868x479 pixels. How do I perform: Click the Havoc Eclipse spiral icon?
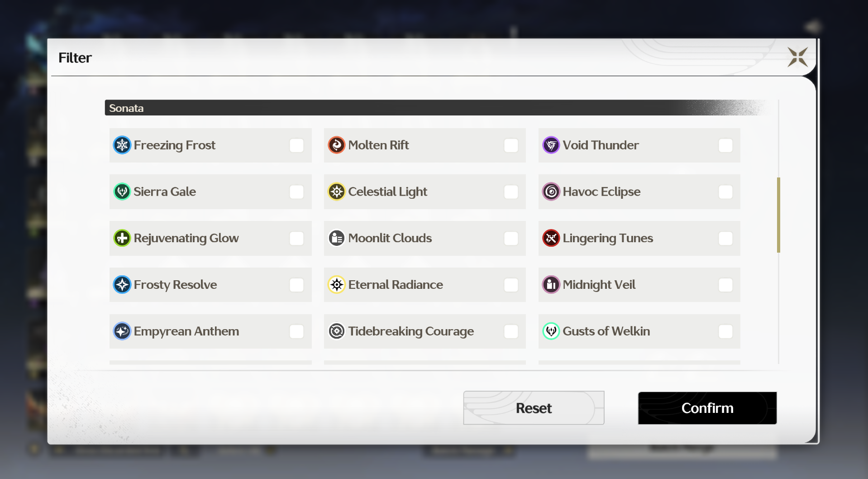(x=551, y=192)
